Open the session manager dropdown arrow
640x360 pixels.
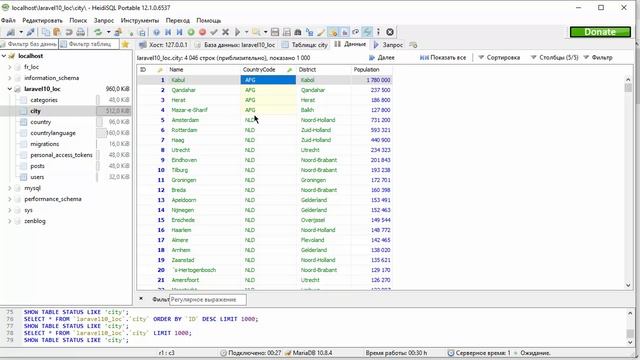(21, 32)
